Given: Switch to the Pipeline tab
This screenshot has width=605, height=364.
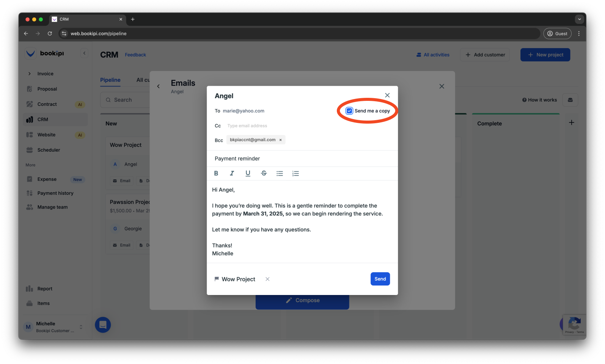Looking at the screenshot, I should tap(110, 80).
